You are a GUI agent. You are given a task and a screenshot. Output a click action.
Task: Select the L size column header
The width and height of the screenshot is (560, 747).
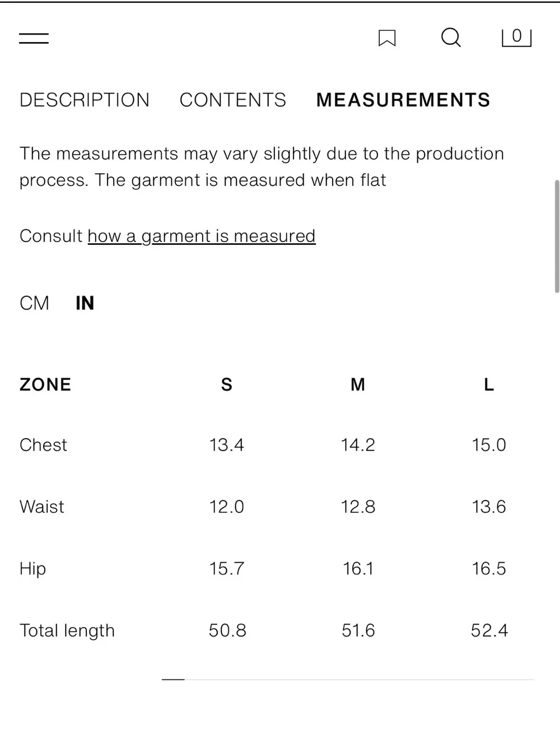point(489,384)
